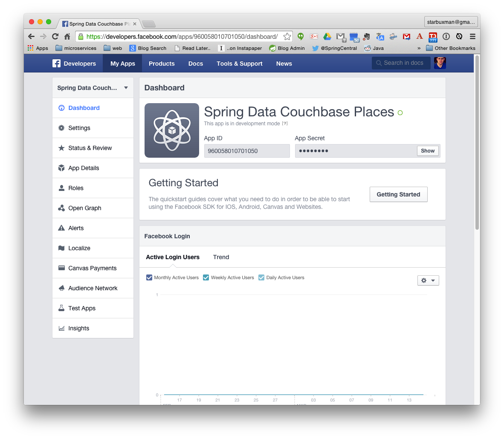The image size is (504, 439).
Task: Click the App ID field
Action: pyautogui.click(x=247, y=151)
